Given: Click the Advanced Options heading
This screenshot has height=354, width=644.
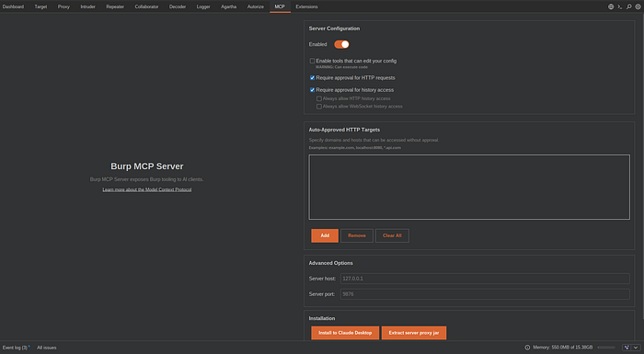Looking at the screenshot, I should click(x=330, y=263).
